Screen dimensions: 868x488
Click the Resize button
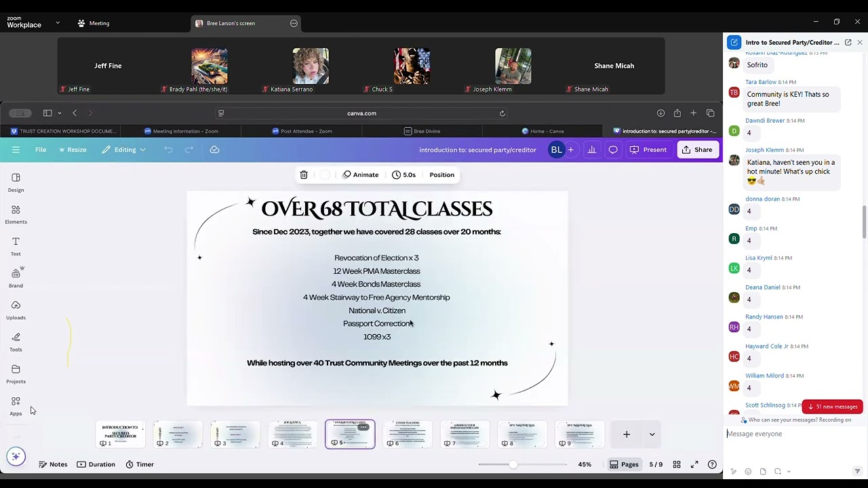[72, 150]
